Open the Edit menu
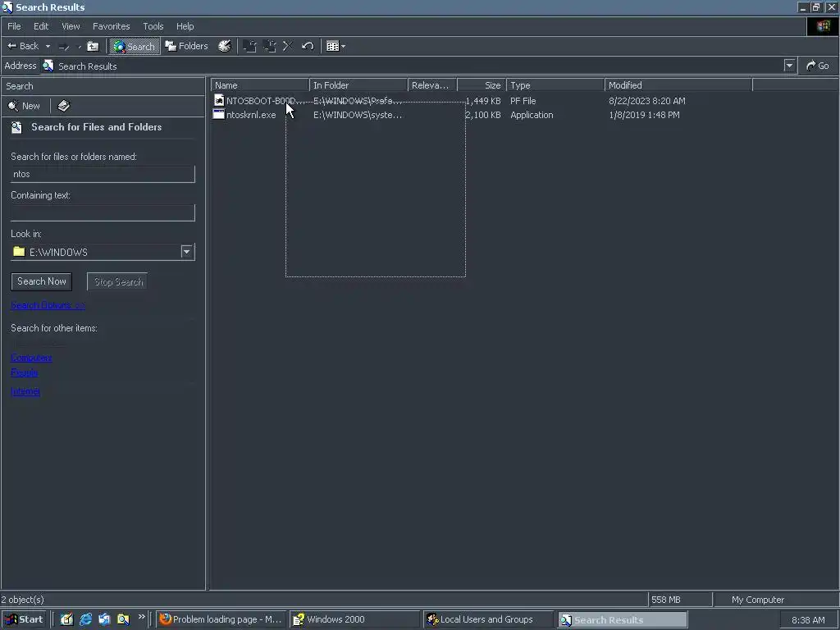The width and height of the screenshot is (840, 630). (x=41, y=26)
